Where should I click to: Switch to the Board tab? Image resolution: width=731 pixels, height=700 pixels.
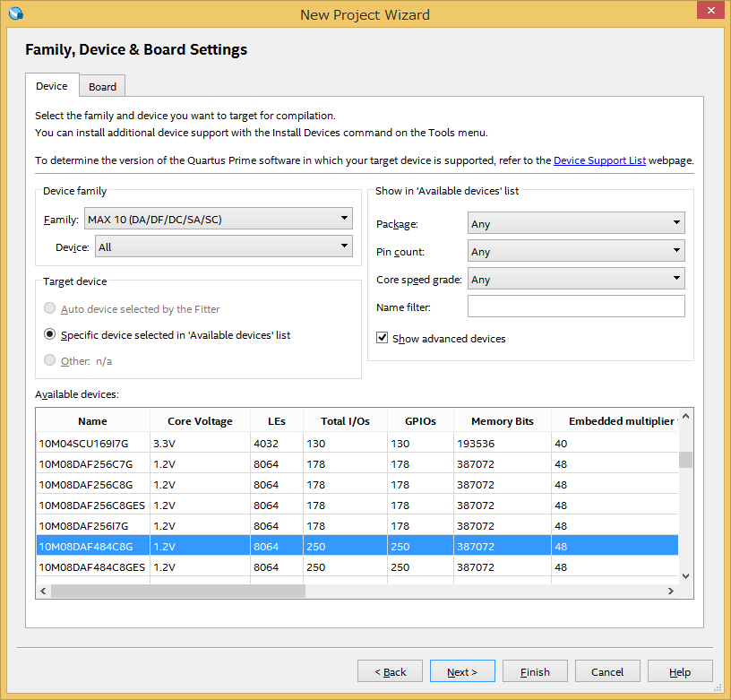pos(102,86)
